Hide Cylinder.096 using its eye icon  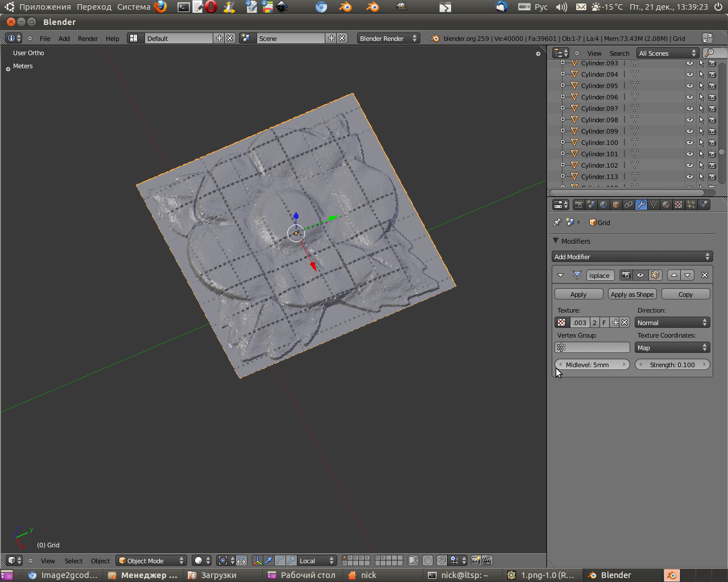(689, 97)
